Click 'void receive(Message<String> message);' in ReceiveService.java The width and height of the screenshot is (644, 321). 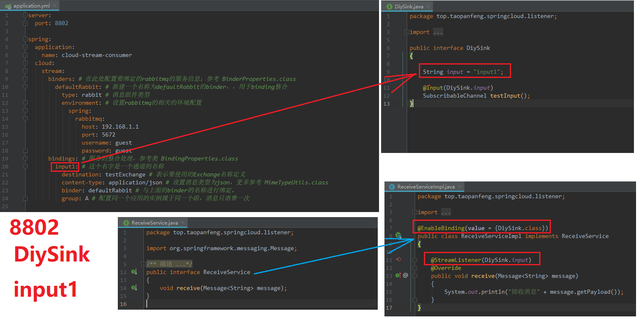(x=223, y=288)
